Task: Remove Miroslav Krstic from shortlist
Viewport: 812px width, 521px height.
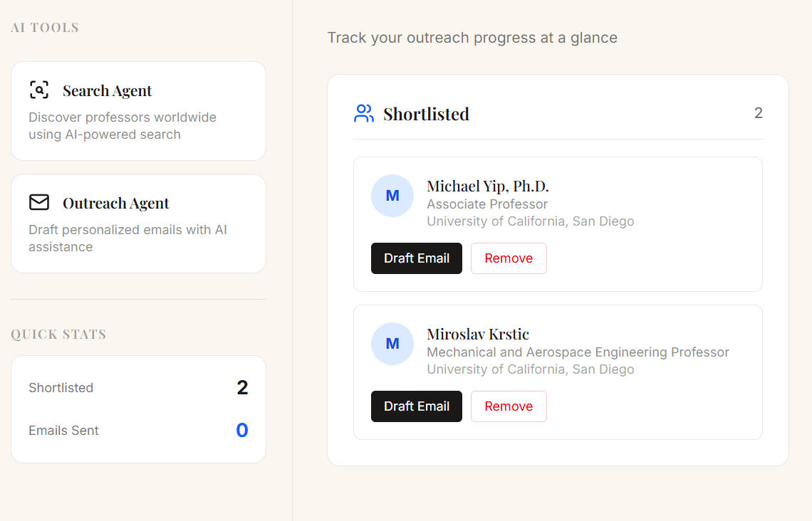Action: pyautogui.click(x=509, y=406)
